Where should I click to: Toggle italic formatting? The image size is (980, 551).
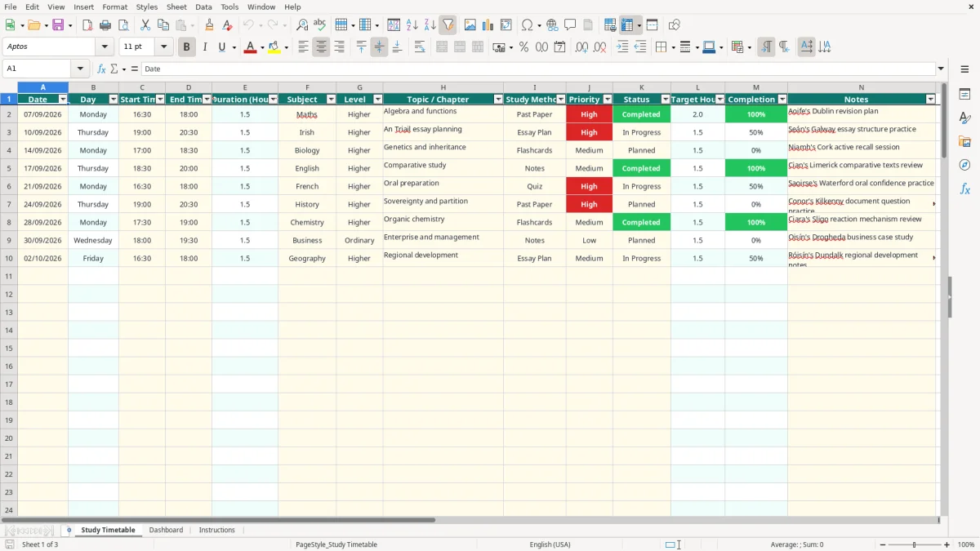[204, 47]
